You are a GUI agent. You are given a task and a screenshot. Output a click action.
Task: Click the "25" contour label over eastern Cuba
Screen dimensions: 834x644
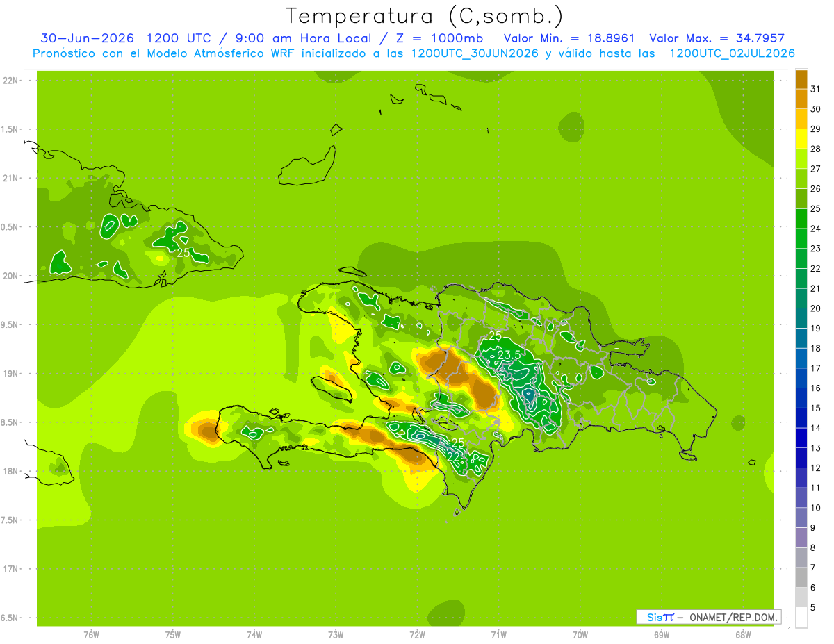pyautogui.click(x=183, y=253)
